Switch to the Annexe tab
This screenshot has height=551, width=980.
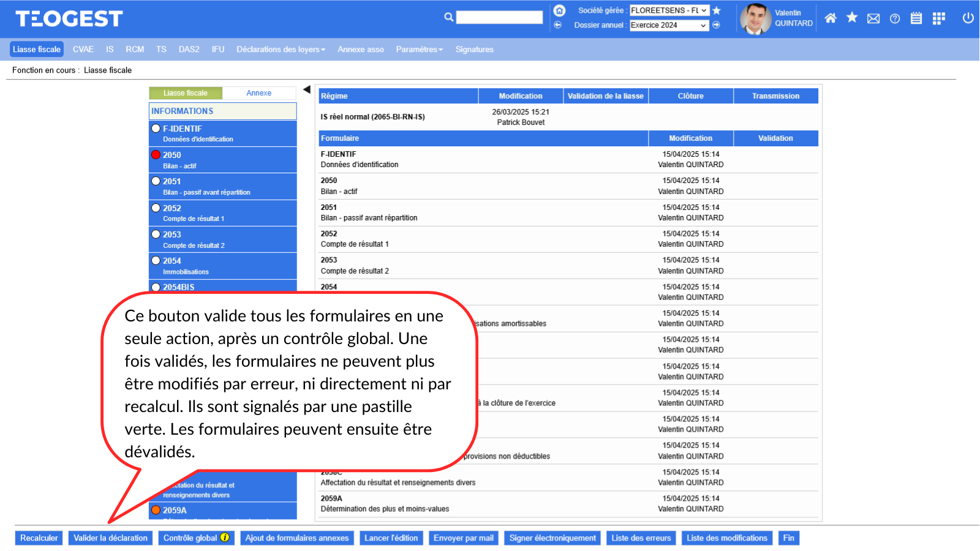(258, 93)
